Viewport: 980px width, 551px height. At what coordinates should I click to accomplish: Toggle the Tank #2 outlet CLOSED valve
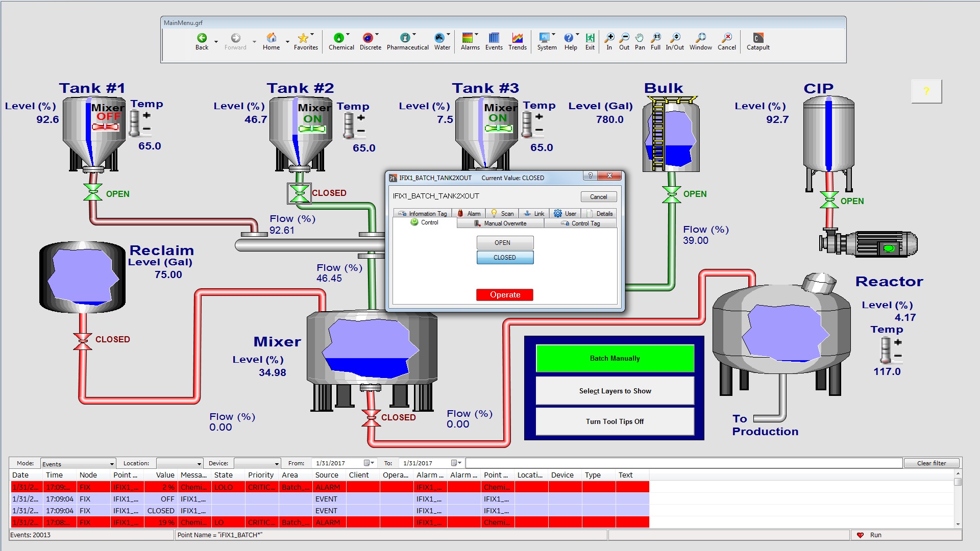(299, 193)
